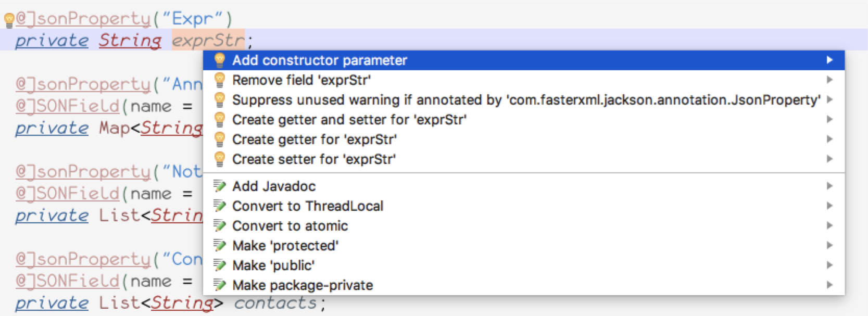The height and width of the screenshot is (316, 868).
Task: Select 'Create getter and setter for exprStr'
Action: click(x=349, y=120)
